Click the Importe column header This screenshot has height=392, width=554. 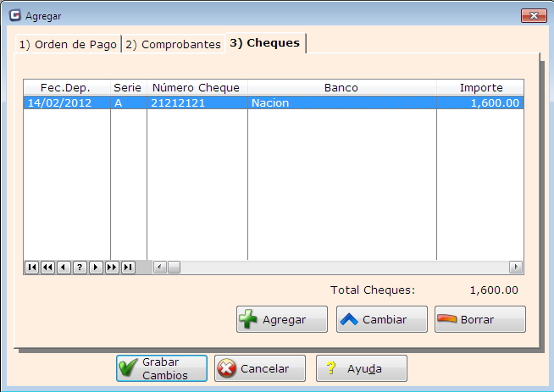tap(480, 87)
